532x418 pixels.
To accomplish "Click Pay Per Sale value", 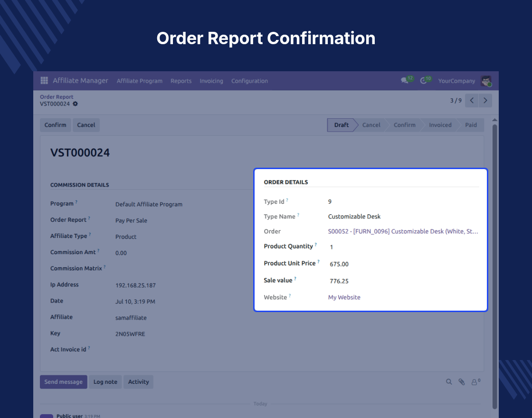I will click(x=131, y=220).
